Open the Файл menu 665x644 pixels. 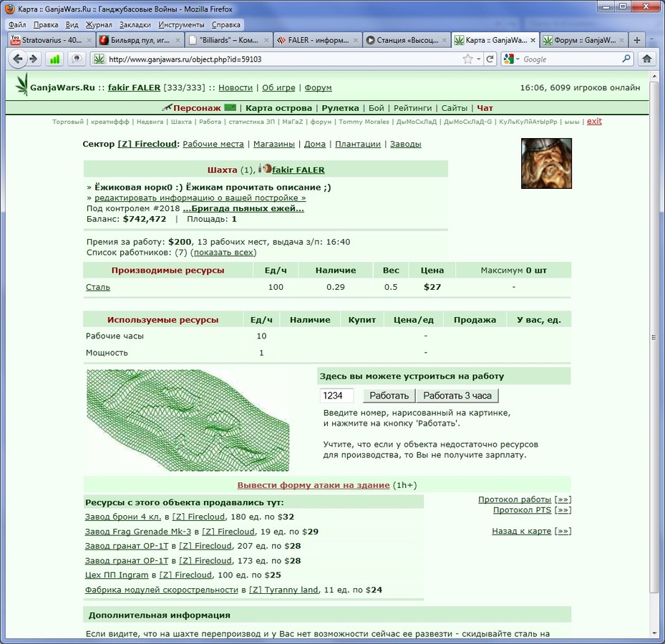point(17,24)
